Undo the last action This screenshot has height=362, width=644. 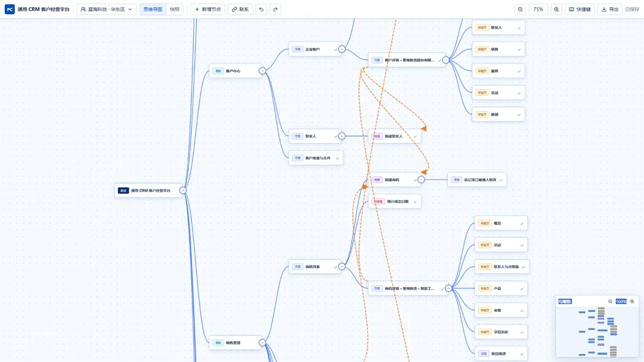coord(261,9)
